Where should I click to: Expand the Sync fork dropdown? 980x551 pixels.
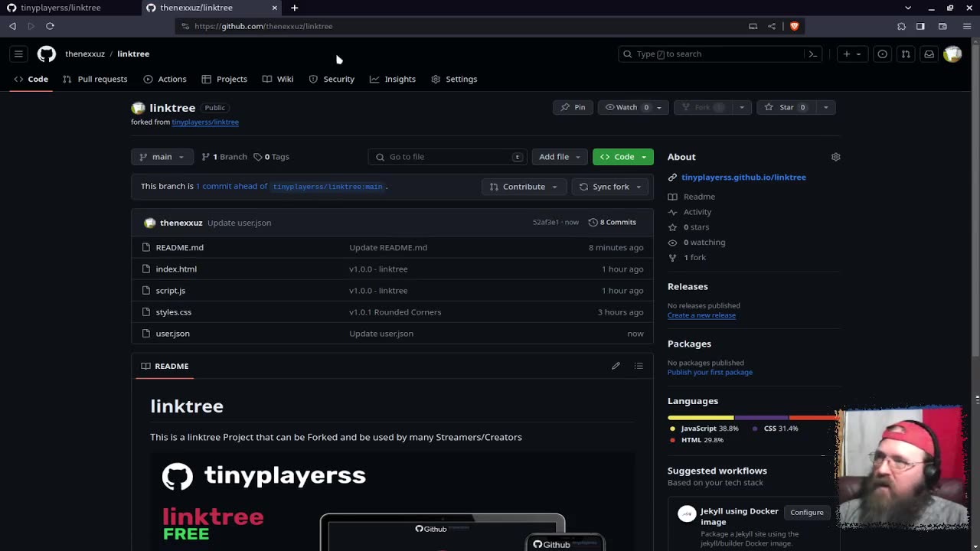pos(610,187)
